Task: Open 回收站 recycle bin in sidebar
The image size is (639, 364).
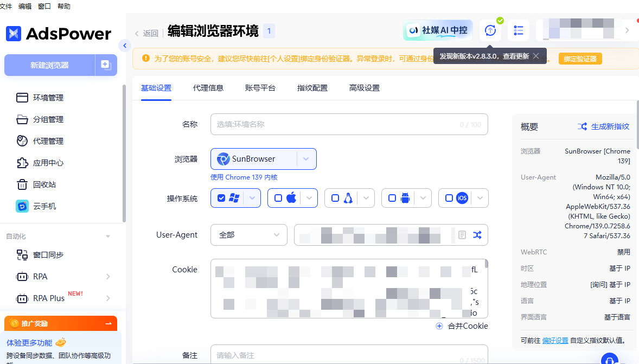Action: [x=44, y=184]
